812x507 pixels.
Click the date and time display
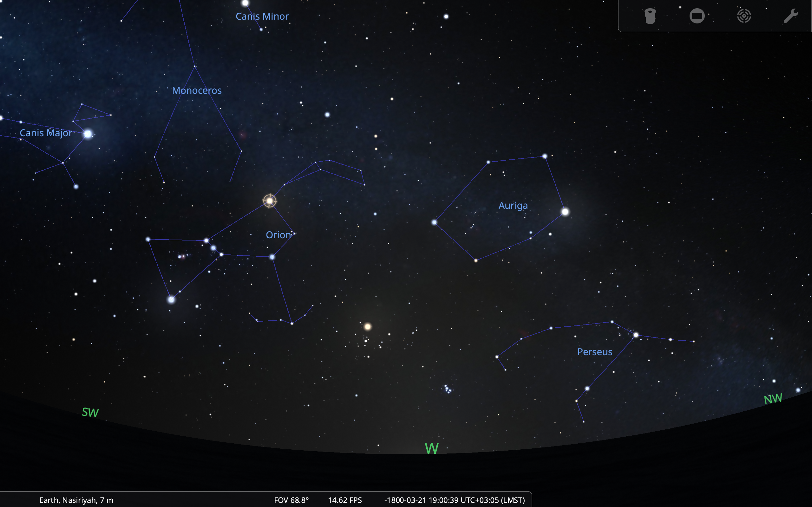tap(454, 500)
